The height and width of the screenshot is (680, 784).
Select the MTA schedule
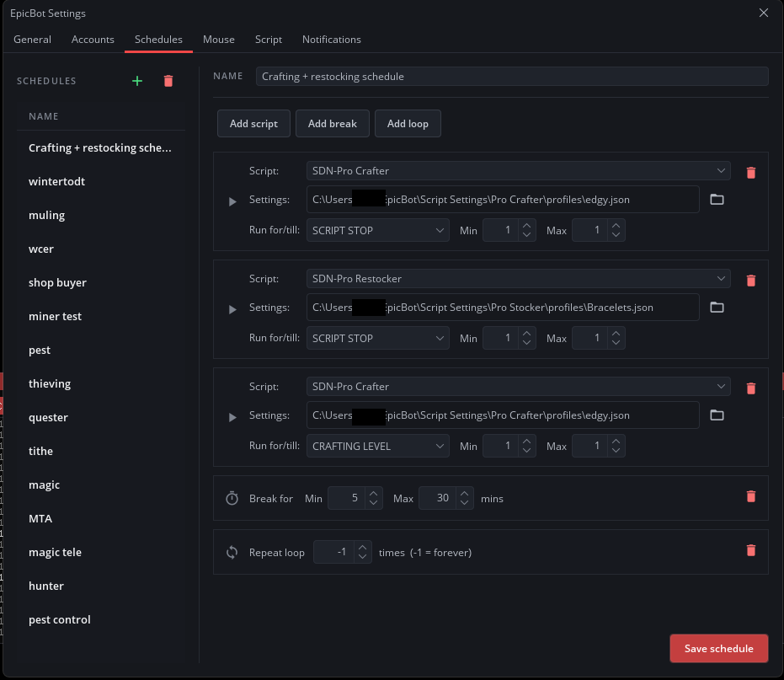click(x=100, y=518)
